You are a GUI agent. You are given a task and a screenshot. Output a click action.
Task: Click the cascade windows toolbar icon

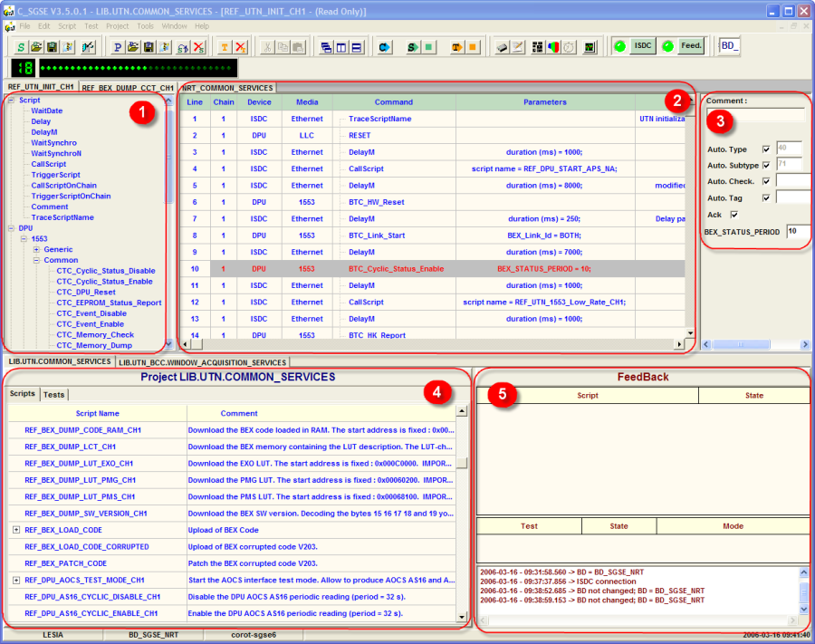tap(325, 46)
